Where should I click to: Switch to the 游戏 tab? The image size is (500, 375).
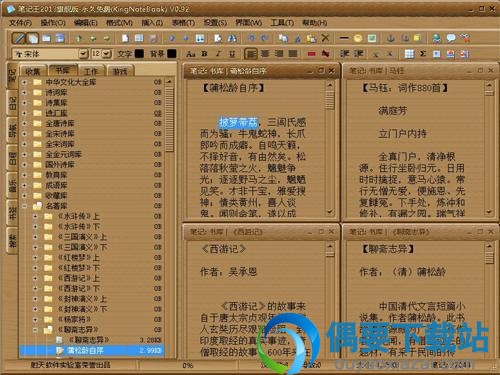click(x=120, y=71)
